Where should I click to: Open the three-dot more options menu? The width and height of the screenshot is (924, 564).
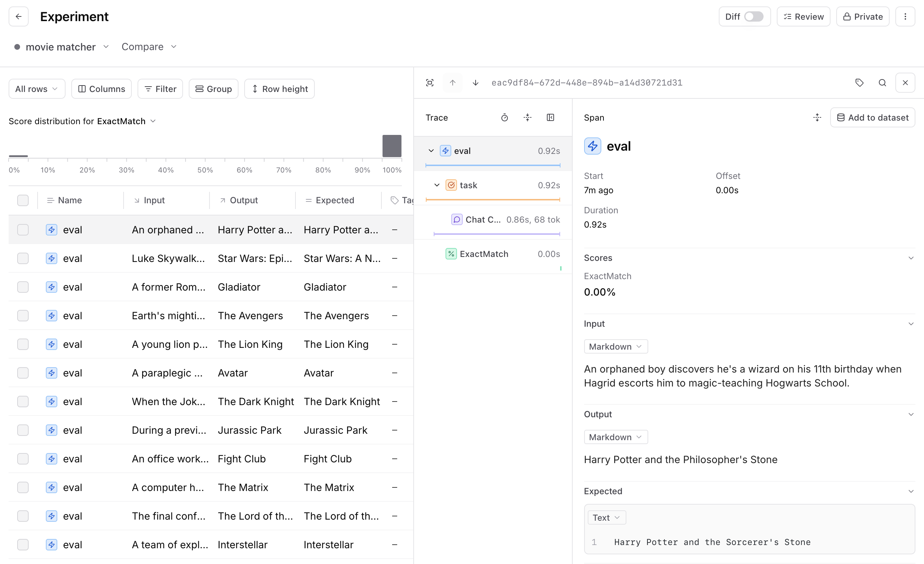[x=905, y=16]
